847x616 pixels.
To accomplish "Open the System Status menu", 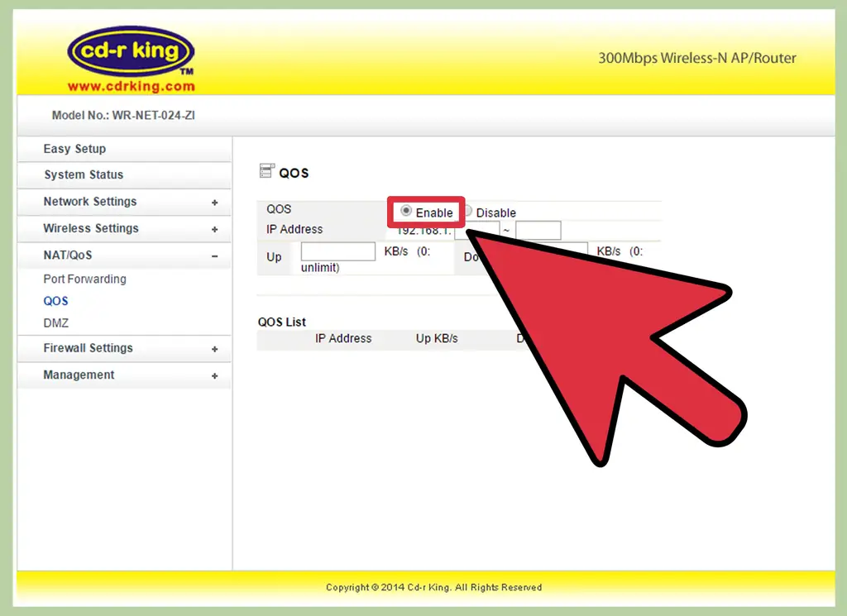I will pyautogui.click(x=84, y=175).
